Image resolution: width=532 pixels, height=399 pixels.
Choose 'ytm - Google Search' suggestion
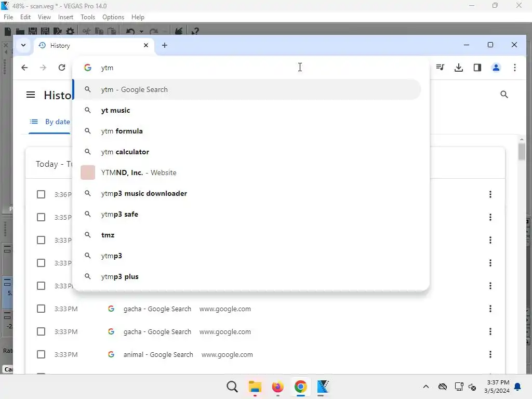247,89
